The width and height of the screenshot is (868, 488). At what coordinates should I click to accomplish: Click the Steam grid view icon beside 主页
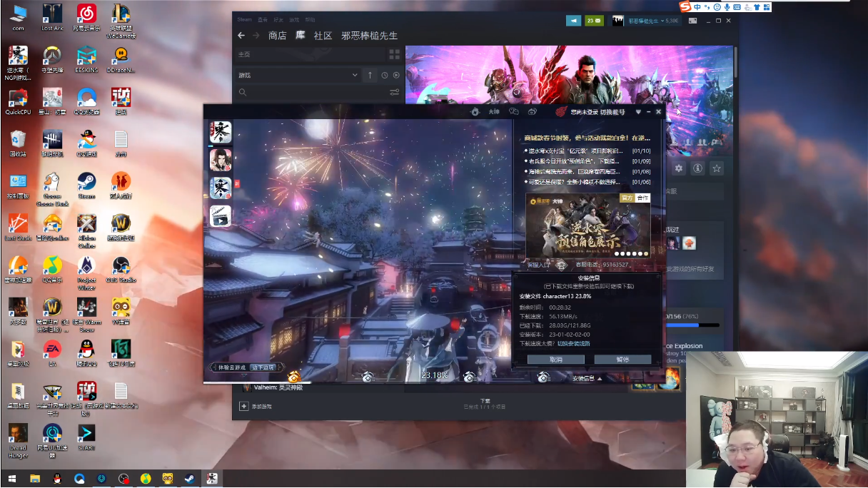tap(394, 54)
